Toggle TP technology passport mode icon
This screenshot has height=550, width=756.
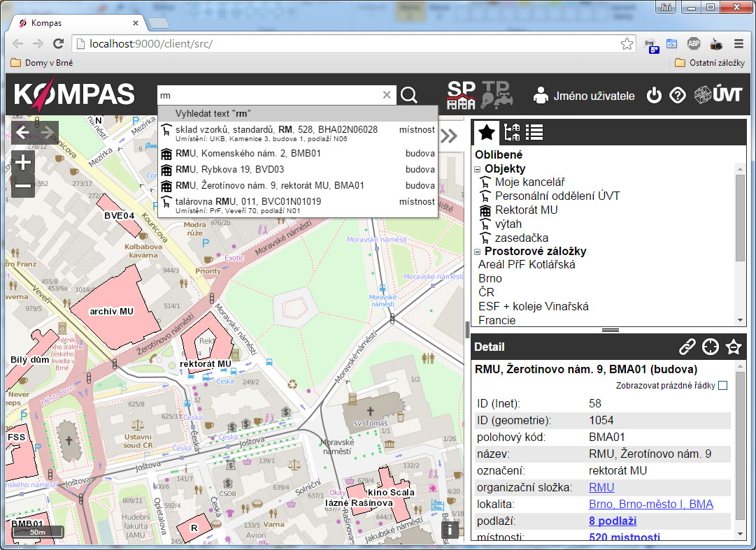pyautogui.click(x=497, y=96)
